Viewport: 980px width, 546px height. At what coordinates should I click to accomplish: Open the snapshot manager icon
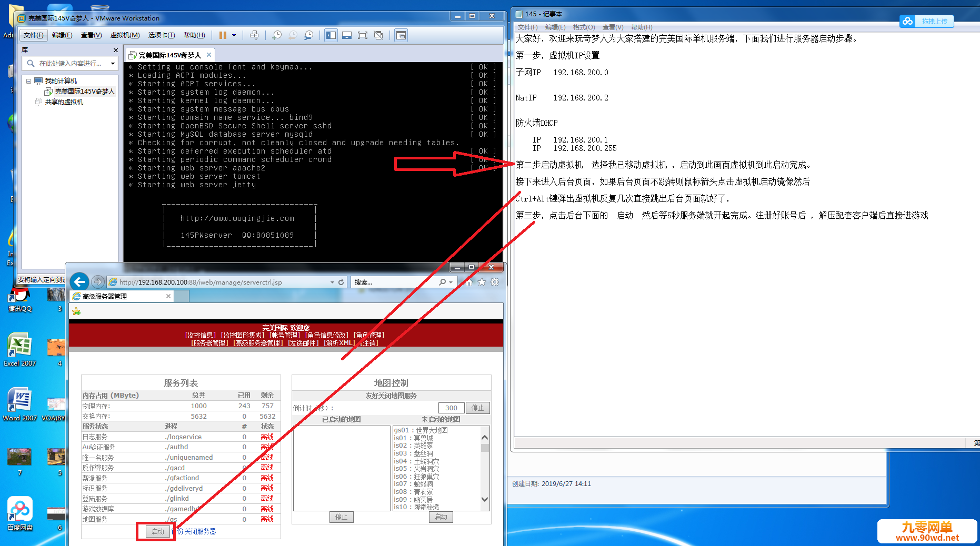click(x=309, y=35)
